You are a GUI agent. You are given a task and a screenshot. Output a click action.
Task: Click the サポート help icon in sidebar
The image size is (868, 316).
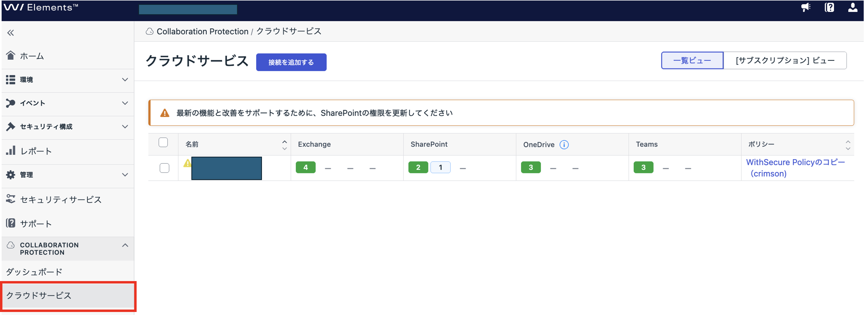[11, 223]
